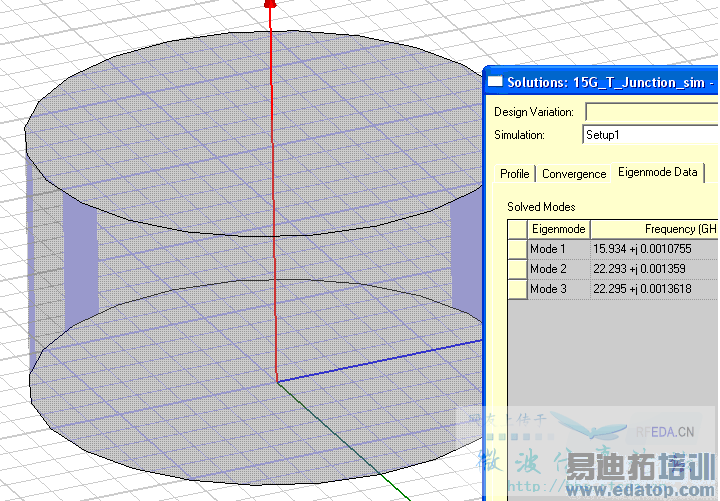Open the Simulation Setup1 combo box

(650, 135)
